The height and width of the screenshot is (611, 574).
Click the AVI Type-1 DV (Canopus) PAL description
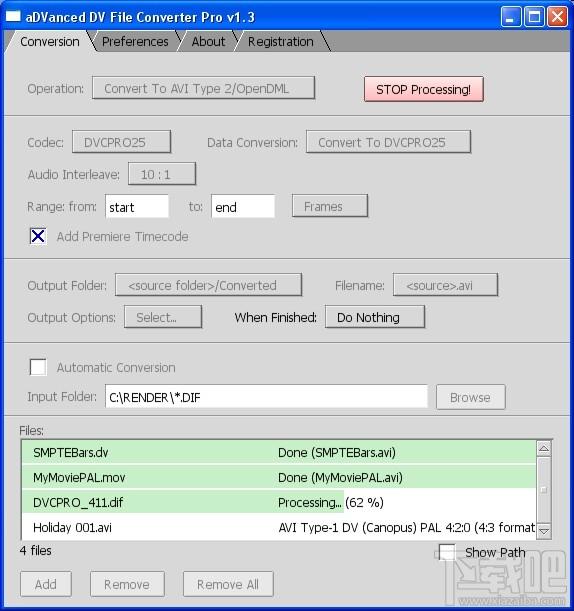coord(406,527)
